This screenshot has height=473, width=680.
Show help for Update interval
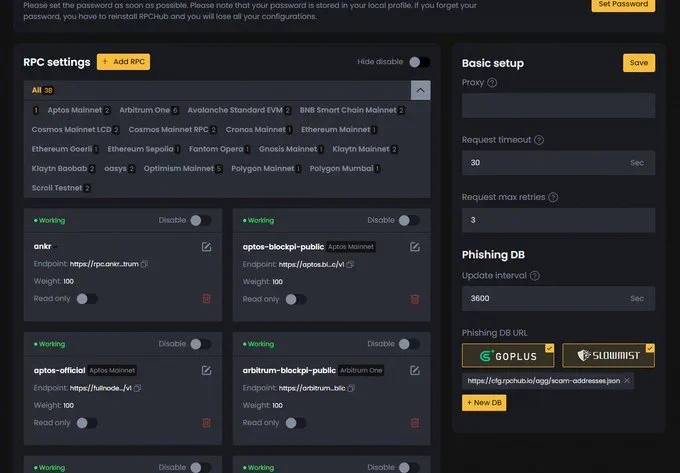535,276
